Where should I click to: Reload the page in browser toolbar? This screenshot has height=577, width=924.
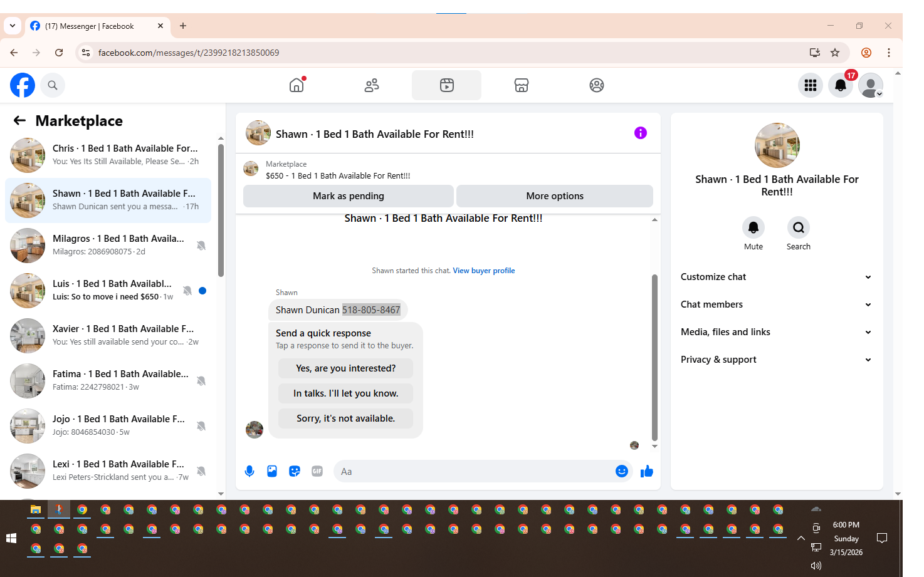pyautogui.click(x=59, y=53)
